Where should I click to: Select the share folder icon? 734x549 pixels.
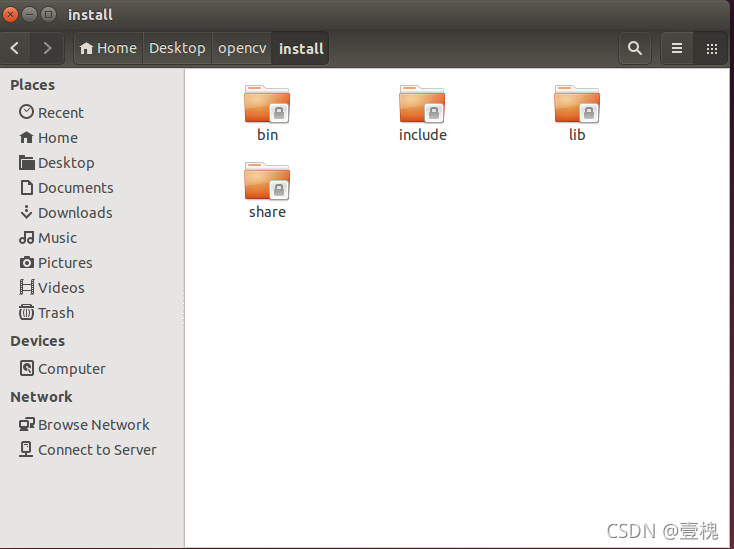pos(267,181)
